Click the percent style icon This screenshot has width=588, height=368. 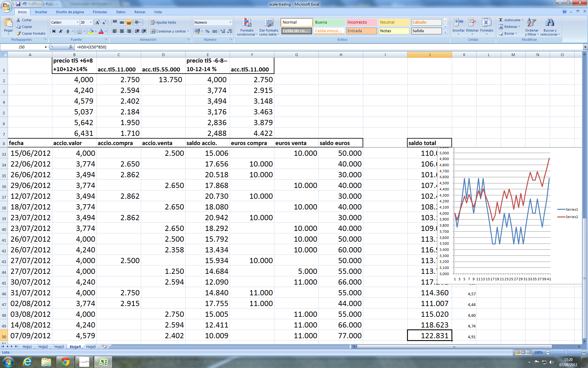(x=207, y=31)
